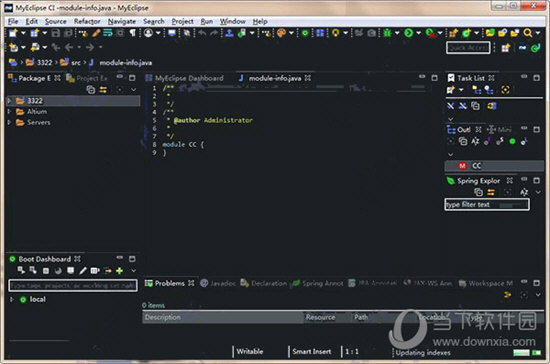Click the src breadcrumb segment

tap(71, 63)
